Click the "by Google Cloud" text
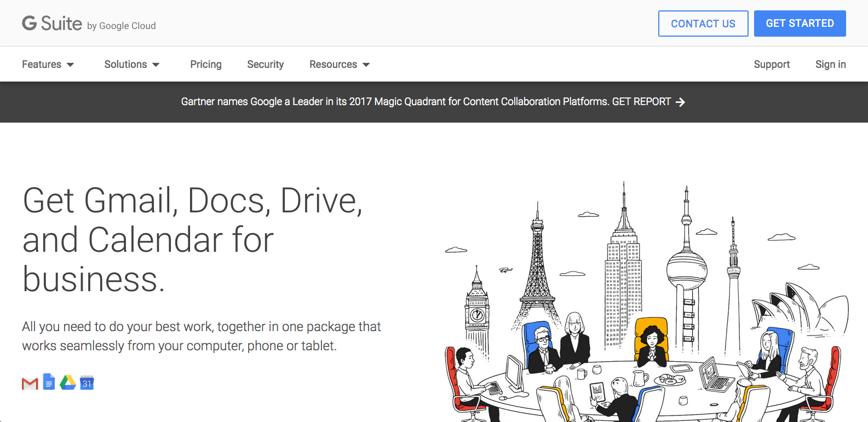Screen dimensions: 868x422 (x=122, y=26)
